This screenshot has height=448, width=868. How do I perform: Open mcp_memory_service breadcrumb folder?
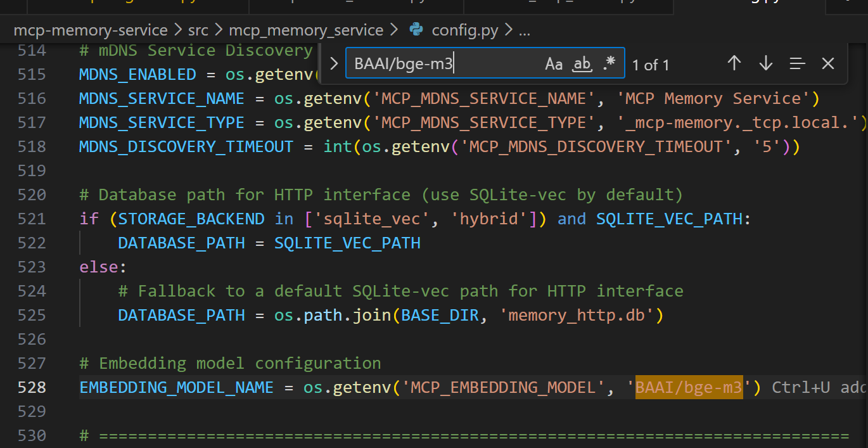(306, 30)
